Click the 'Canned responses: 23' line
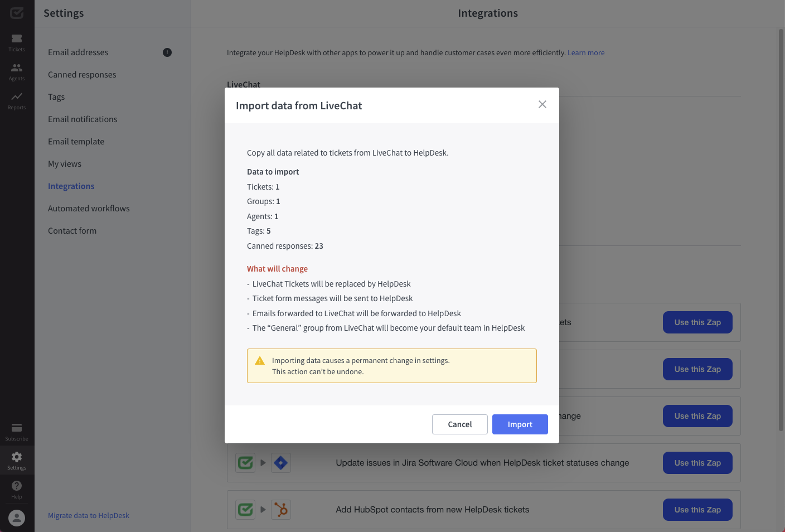 click(x=285, y=246)
